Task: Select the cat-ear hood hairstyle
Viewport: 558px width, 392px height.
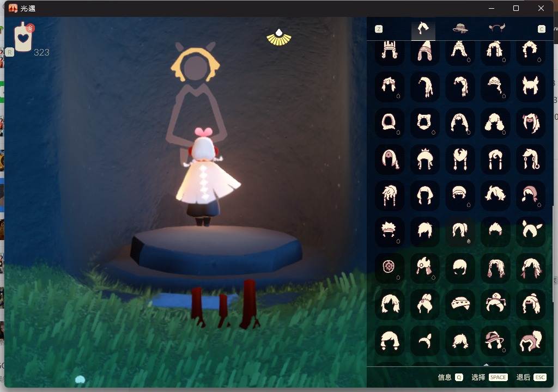Action: 424,122
